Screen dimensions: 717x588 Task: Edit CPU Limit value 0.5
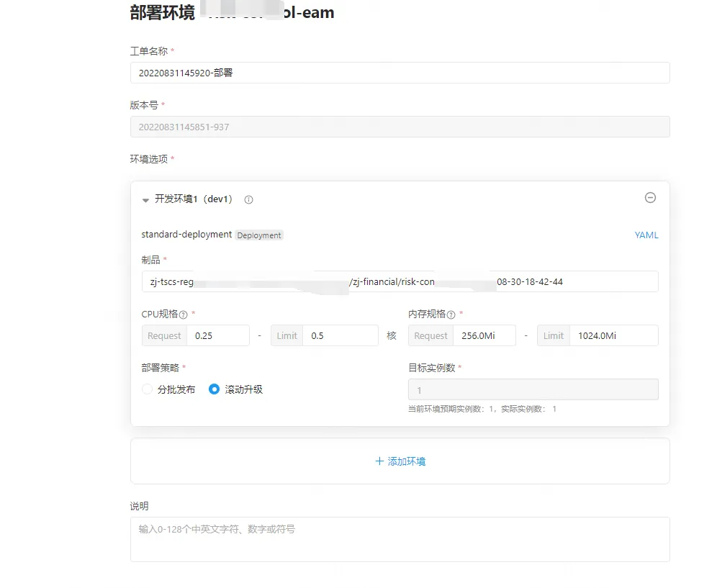click(x=341, y=335)
